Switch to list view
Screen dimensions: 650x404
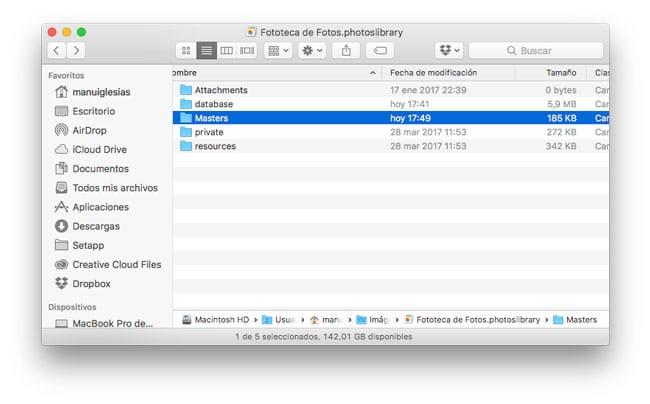(x=206, y=51)
